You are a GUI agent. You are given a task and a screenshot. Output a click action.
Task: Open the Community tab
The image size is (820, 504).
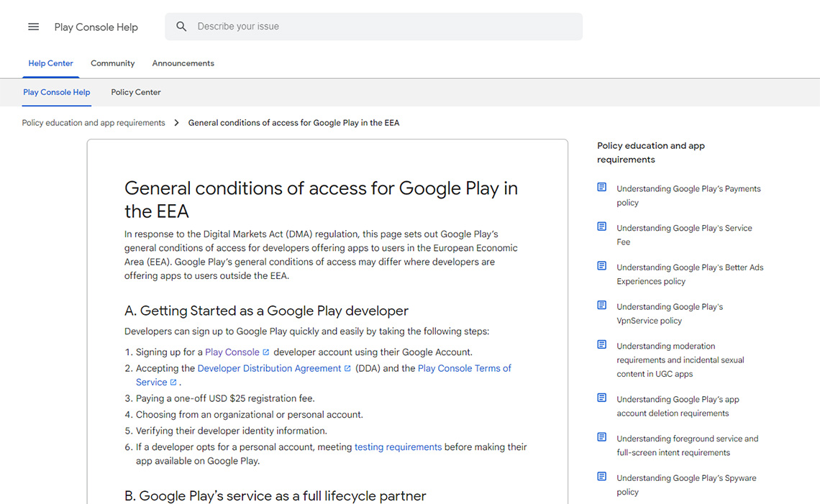[112, 63]
